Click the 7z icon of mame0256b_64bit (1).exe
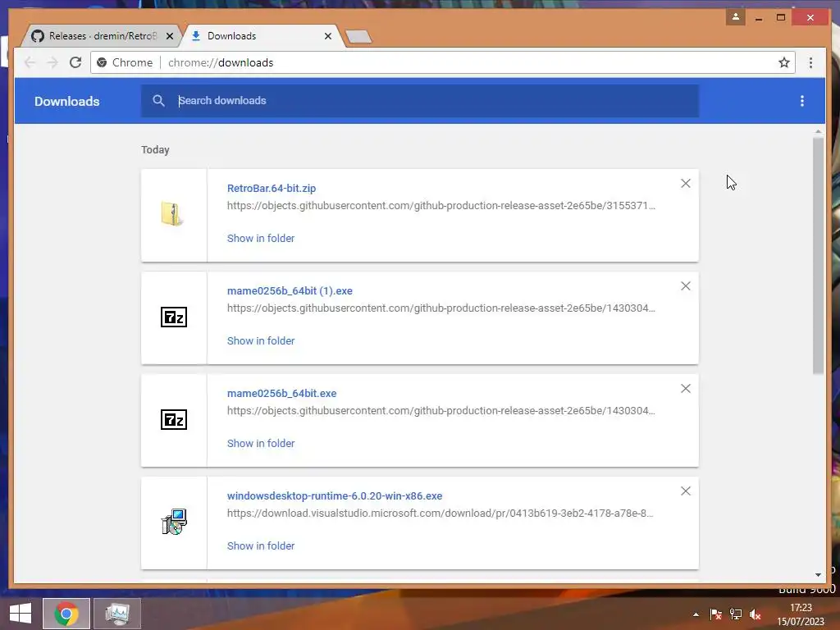The width and height of the screenshot is (840, 630). pos(174,317)
